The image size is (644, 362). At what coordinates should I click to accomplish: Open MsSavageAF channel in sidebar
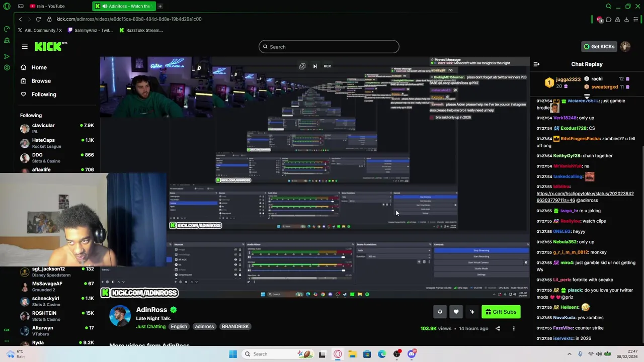pyautogui.click(x=57, y=287)
